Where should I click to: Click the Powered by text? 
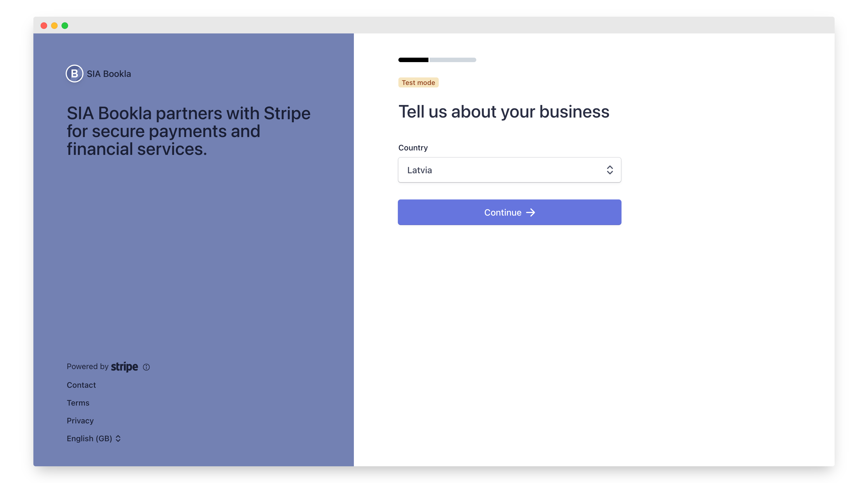[x=87, y=367]
